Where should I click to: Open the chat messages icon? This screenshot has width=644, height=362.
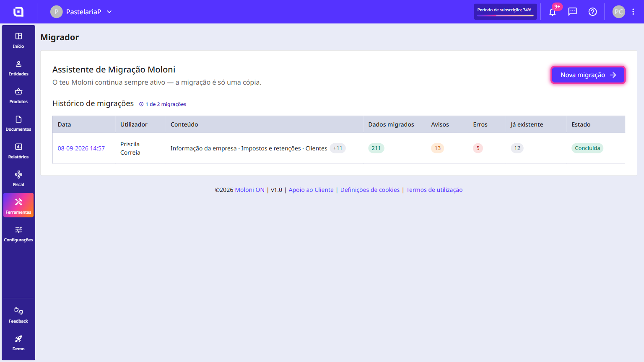pos(573,12)
